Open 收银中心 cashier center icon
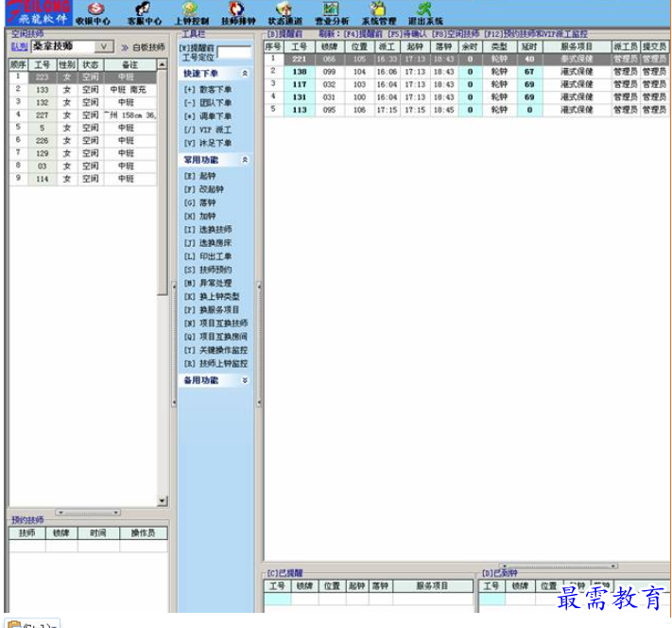This screenshot has width=672, height=628. pyautogui.click(x=93, y=12)
